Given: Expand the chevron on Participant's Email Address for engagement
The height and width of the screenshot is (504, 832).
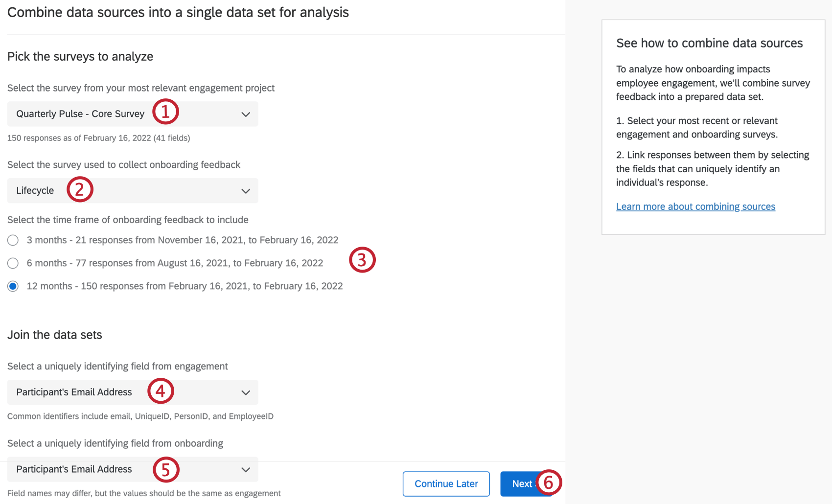Looking at the screenshot, I should [x=246, y=392].
